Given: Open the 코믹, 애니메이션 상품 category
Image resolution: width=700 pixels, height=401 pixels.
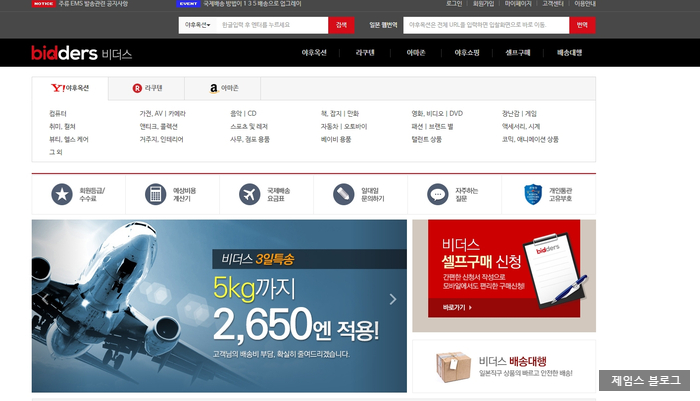Looking at the screenshot, I should (530, 140).
